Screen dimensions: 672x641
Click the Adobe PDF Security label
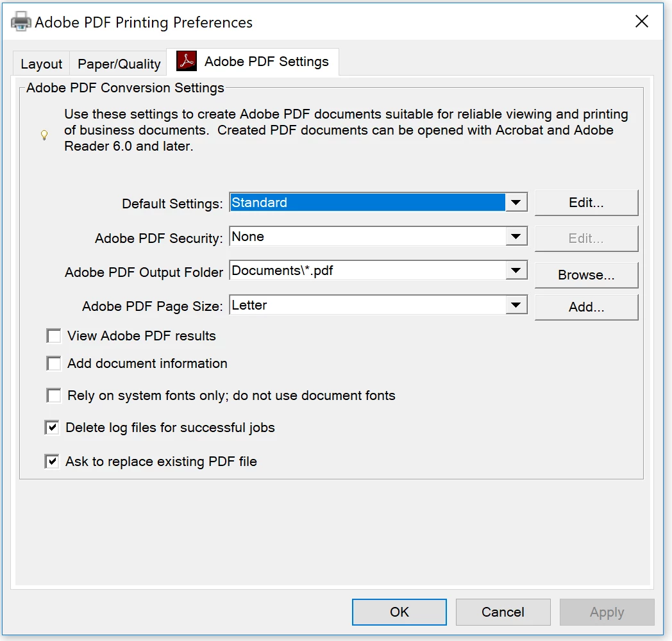click(x=158, y=238)
